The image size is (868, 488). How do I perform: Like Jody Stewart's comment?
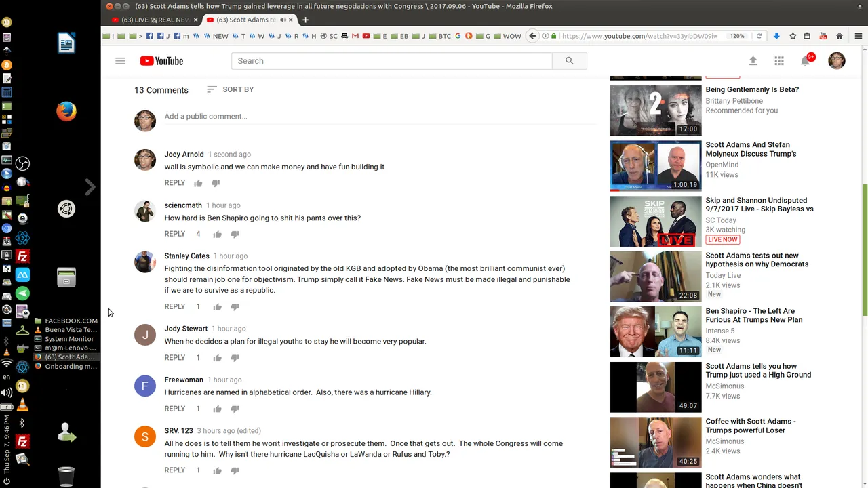pyautogui.click(x=217, y=358)
